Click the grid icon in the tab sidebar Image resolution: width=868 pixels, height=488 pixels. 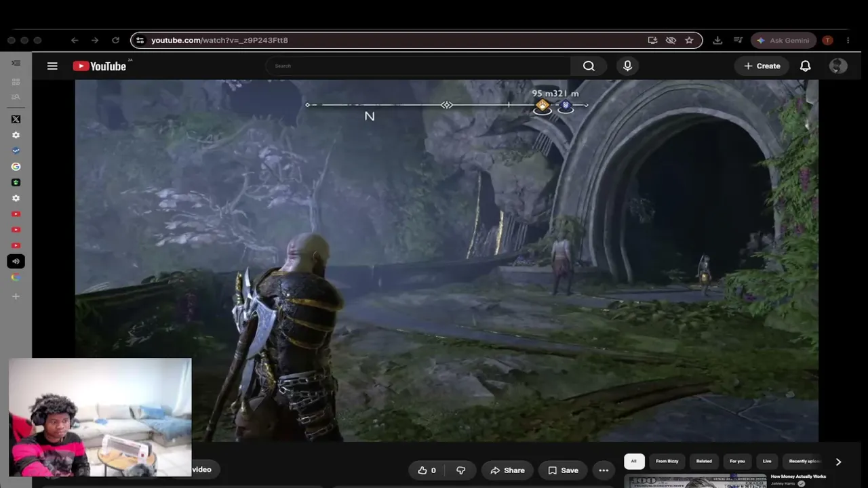point(16,82)
